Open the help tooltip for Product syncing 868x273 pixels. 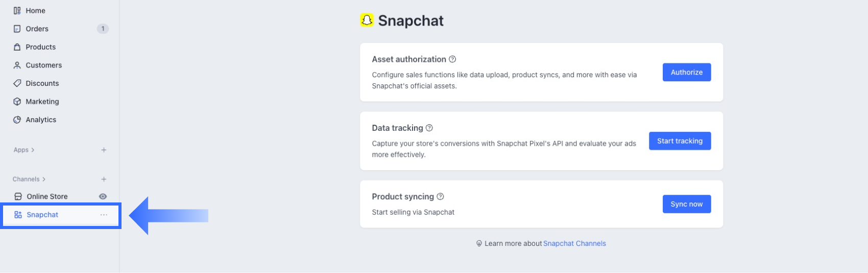point(440,196)
